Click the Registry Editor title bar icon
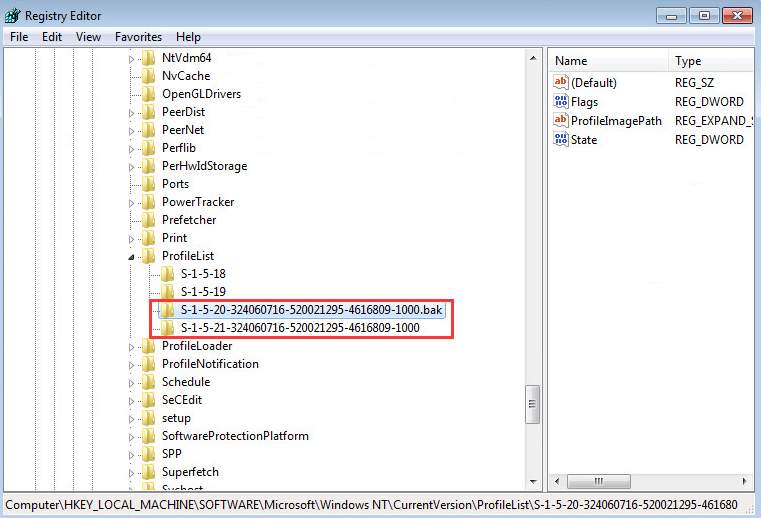The width and height of the screenshot is (761, 518). pyautogui.click(x=13, y=15)
